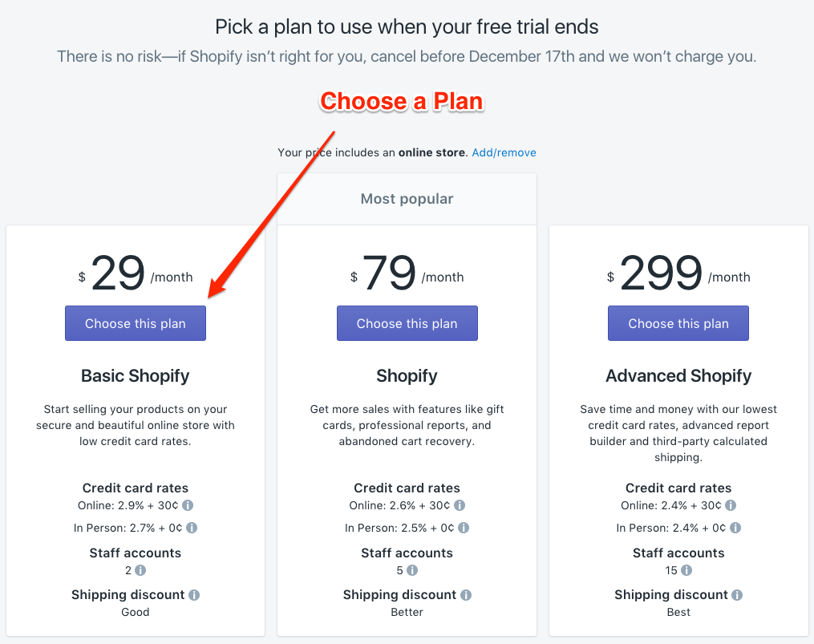Viewport: 814px width, 644px height.
Task: Click info icon beside Basic staff accounts
Action: pyautogui.click(x=140, y=570)
